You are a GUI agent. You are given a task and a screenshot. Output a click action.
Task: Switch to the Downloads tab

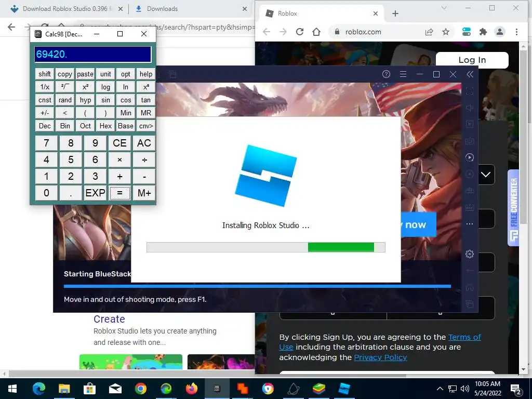(x=191, y=9)
